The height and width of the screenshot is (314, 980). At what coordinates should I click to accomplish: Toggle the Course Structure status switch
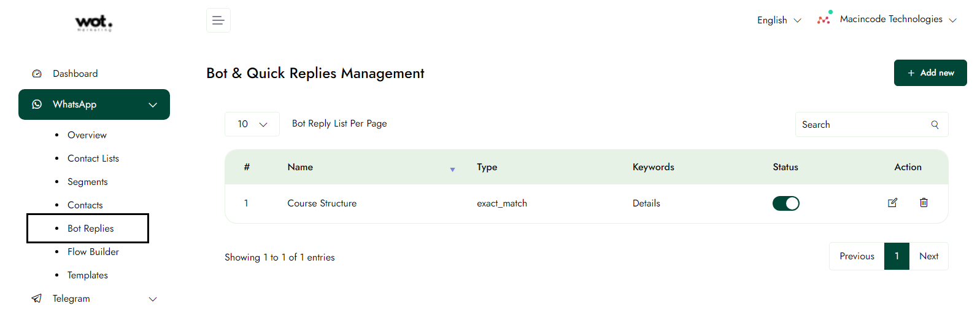(x=785, y=203)
